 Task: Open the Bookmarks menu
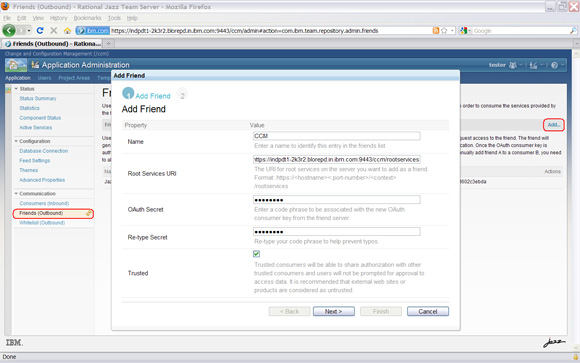pyautogui.click(x=87, y=18)
